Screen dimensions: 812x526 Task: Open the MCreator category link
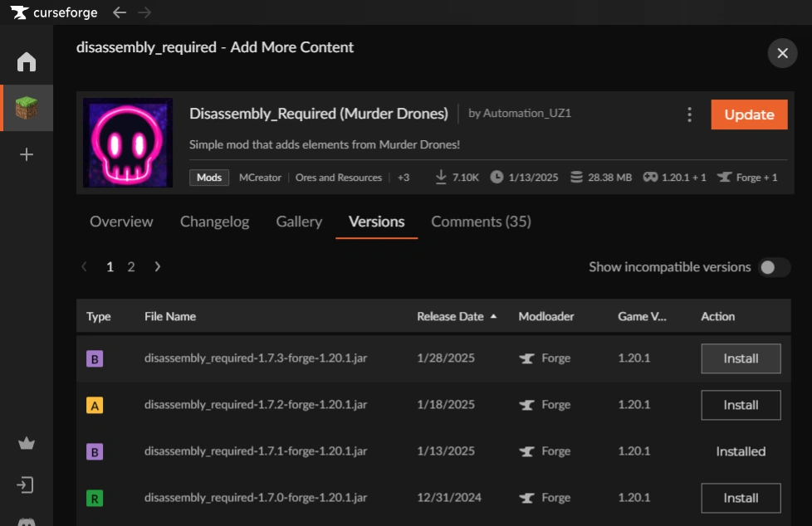tap(260, 177)
